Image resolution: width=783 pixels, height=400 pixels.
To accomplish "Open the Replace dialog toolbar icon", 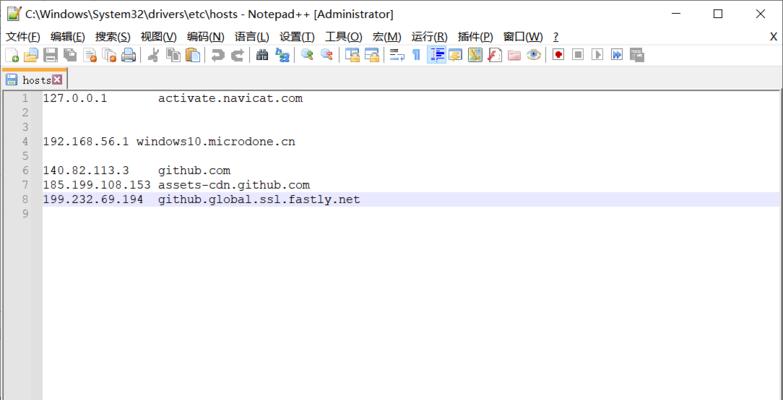I will pos(282,55).
